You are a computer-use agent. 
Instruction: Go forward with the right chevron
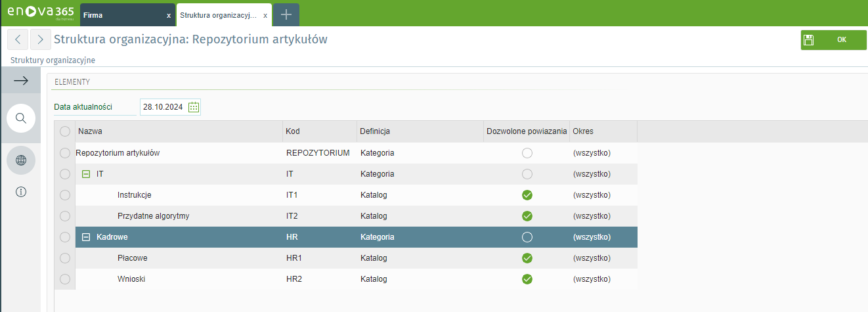[41, 39]
